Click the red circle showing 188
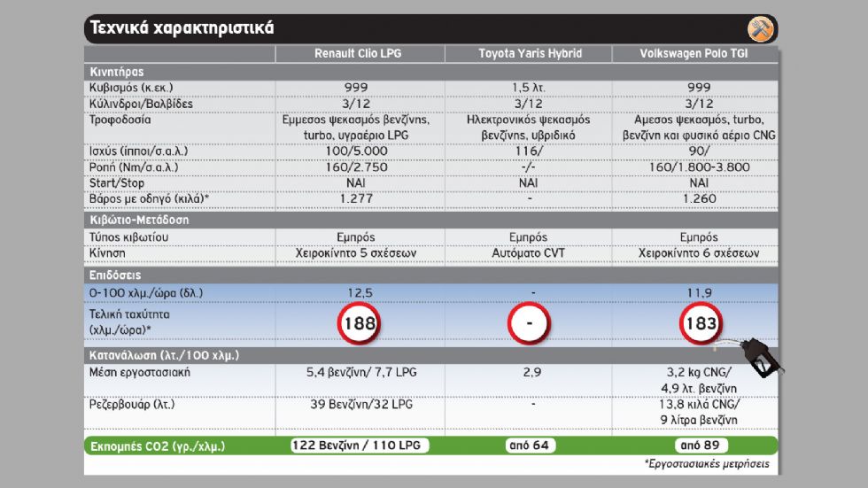This screenshot has height=488, width=868. pyautogui.click(x=360, y=323)
